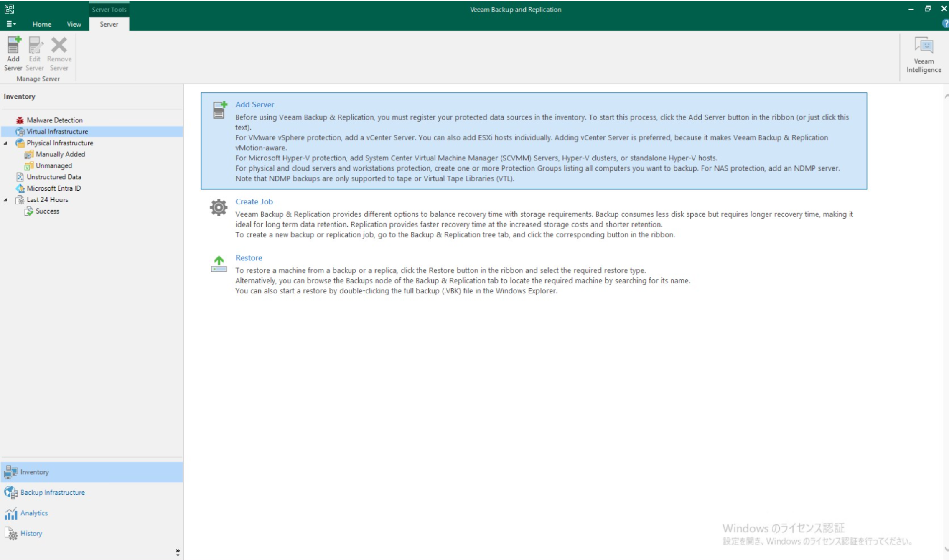This screenshot has height=560, width=949.
Task: Collapse the Physical Infrastructure node
Action: click(5, 143)
